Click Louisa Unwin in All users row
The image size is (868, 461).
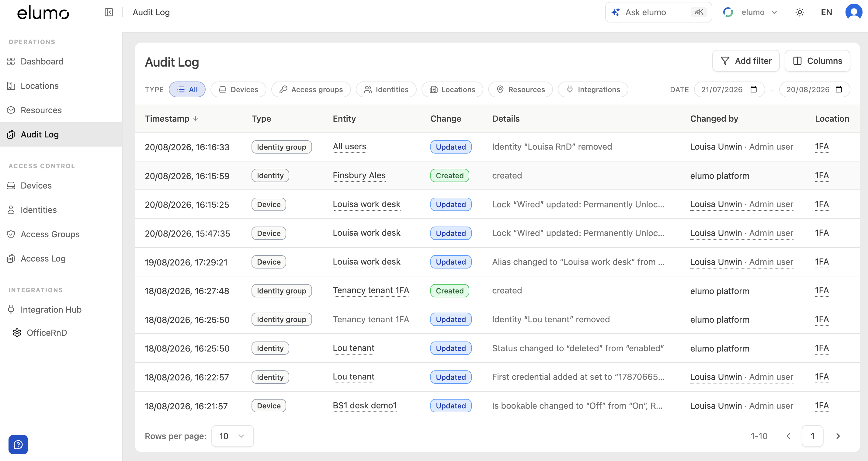tap(716, 147)
